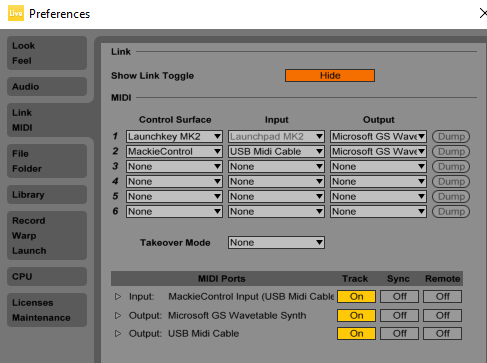Open the Takeover Mode dropdown
The image size is (487, 363).
coord(276,242)
